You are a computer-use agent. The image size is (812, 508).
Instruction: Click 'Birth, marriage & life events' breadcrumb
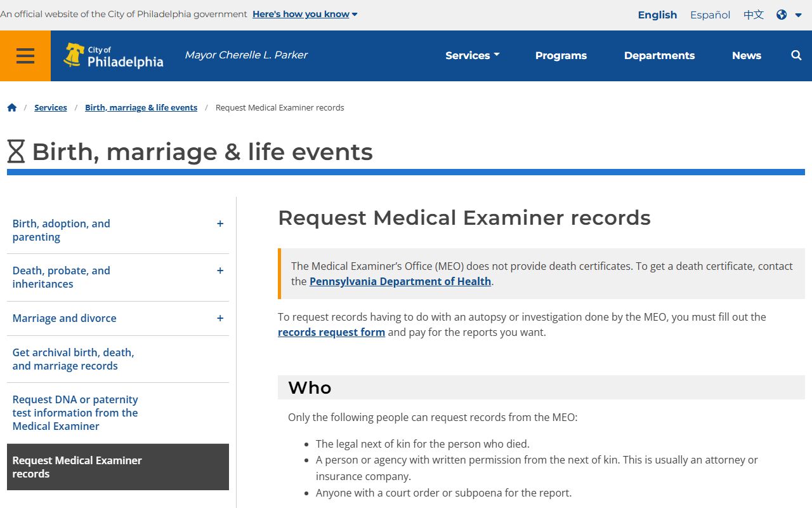click(x=141, y=108)
